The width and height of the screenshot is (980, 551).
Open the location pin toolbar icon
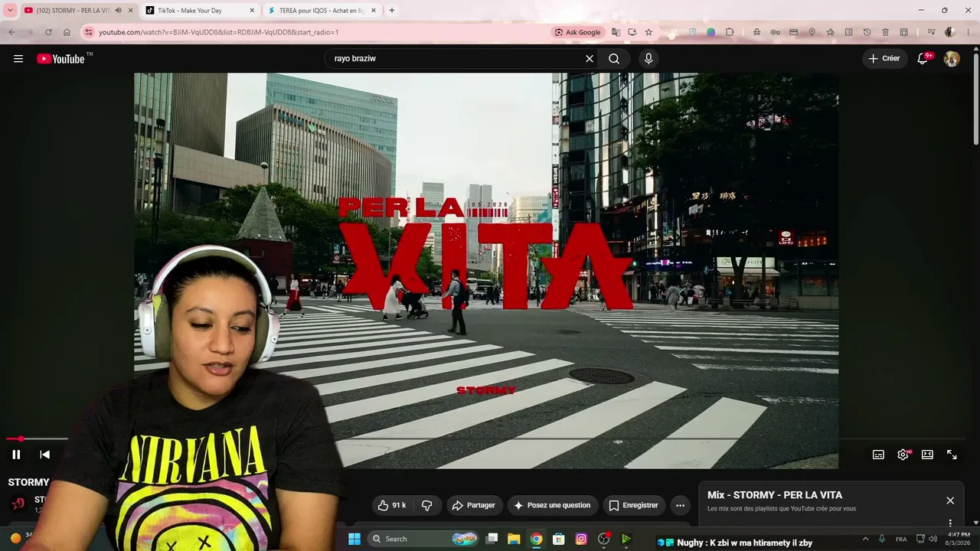tap(812, 32)
